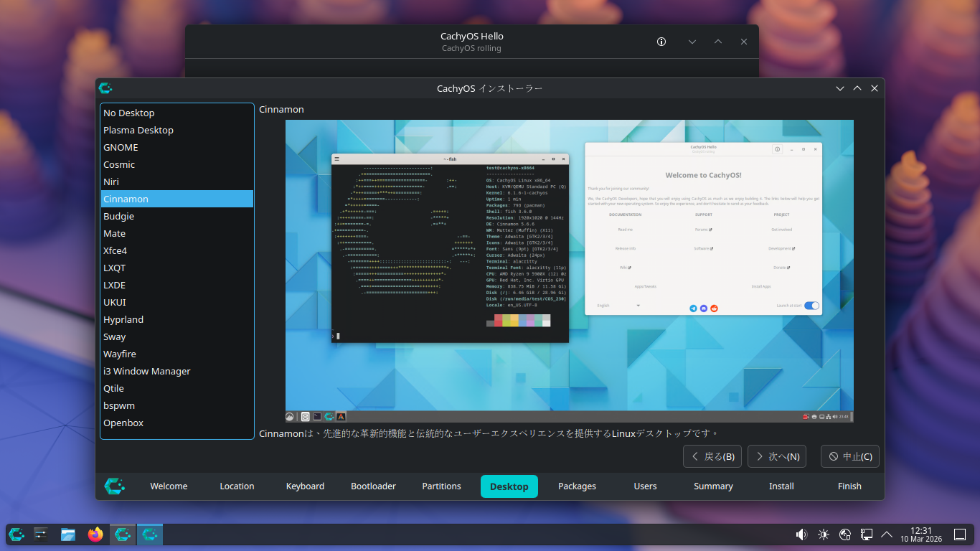Pick Cosmic from the desktop list
Screen dimensions: 980x551
pyautogui.click(x=177, y=164)
